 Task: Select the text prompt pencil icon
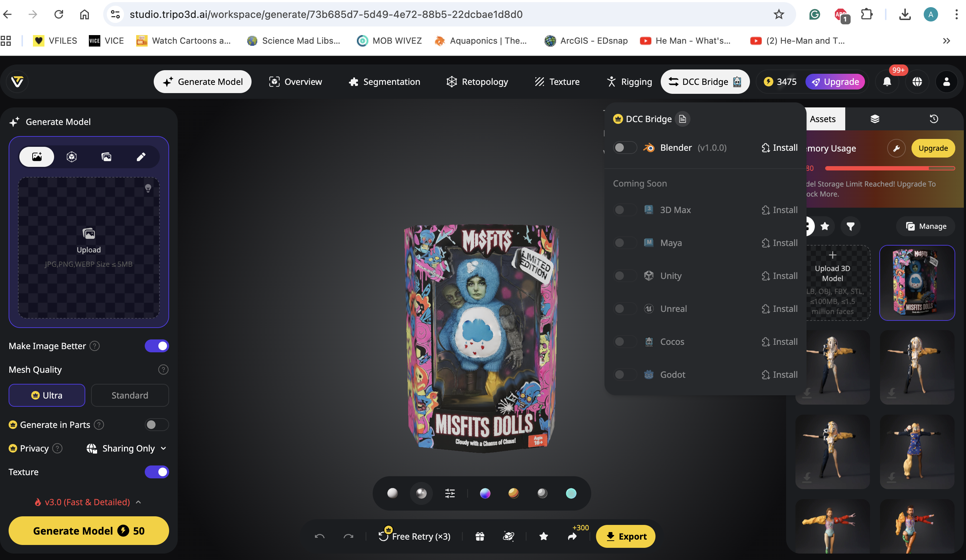(141, 157)
